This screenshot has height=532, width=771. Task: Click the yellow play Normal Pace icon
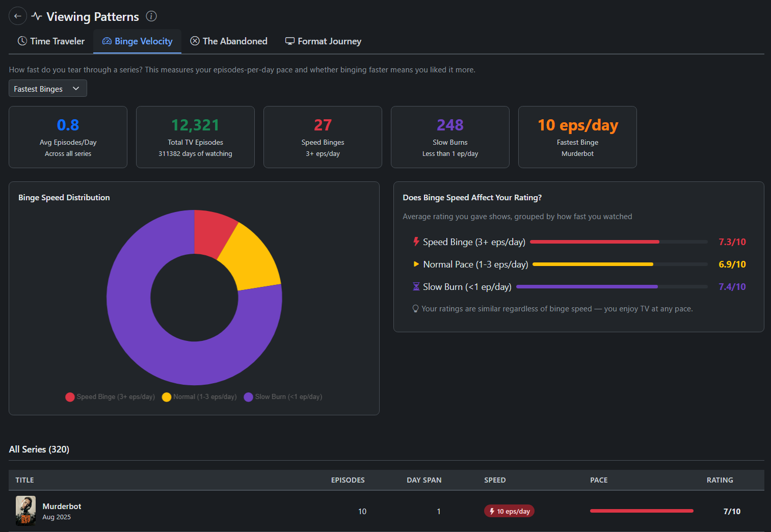[416, 264]
